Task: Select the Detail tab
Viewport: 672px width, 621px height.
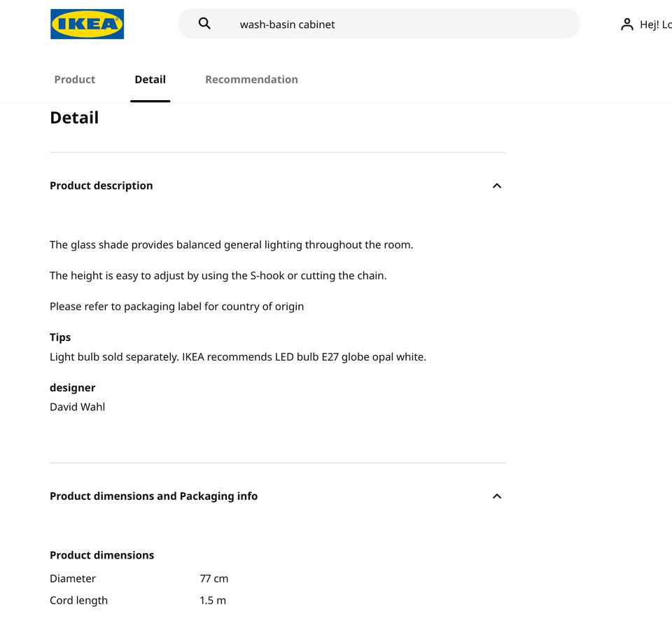Action: pyautogui.click(x=150, y=79)
